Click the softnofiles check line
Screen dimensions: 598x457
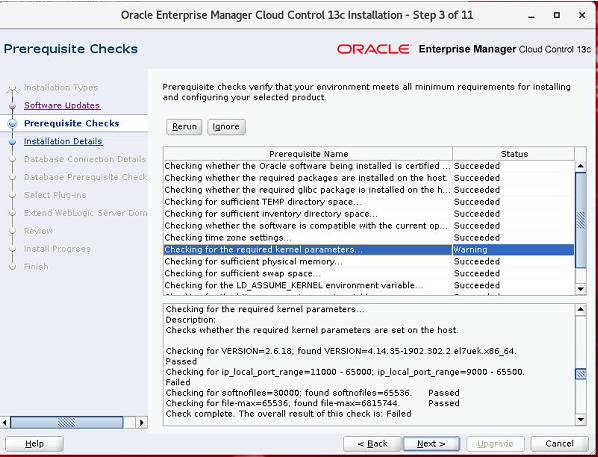pyautogui.click(x=312, y=393)
